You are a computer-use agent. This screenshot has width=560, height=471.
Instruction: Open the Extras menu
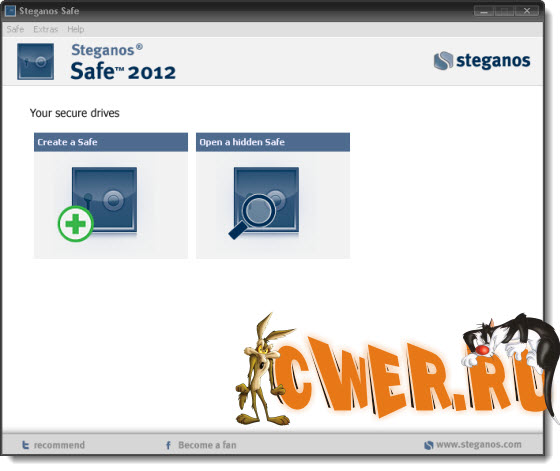[x=45, y=29]
